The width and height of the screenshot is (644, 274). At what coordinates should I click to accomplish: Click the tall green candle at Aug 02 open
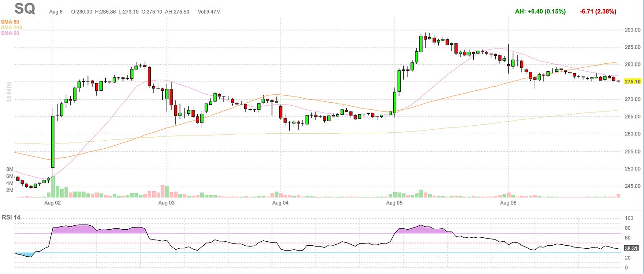[53, 142]
